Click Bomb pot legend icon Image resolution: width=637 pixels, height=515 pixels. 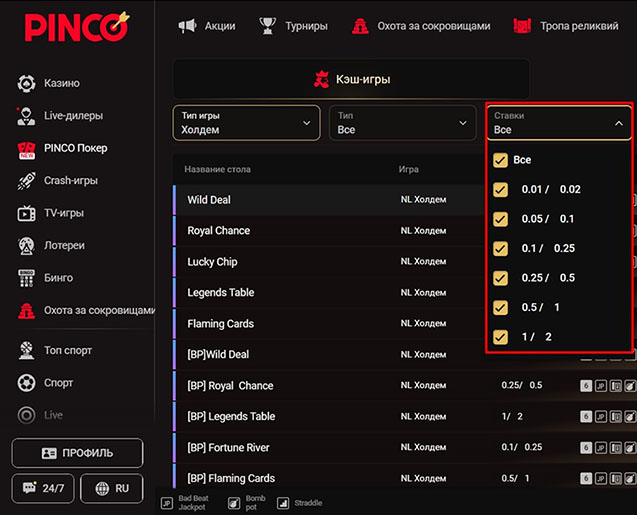tap(234, 503)
